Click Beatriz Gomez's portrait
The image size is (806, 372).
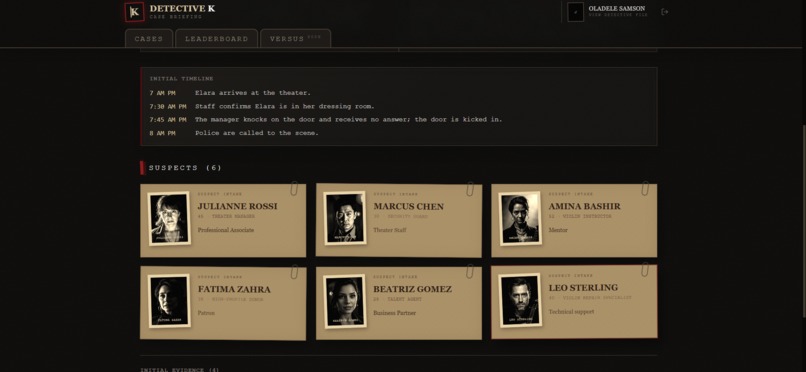(x=345, y=301)
